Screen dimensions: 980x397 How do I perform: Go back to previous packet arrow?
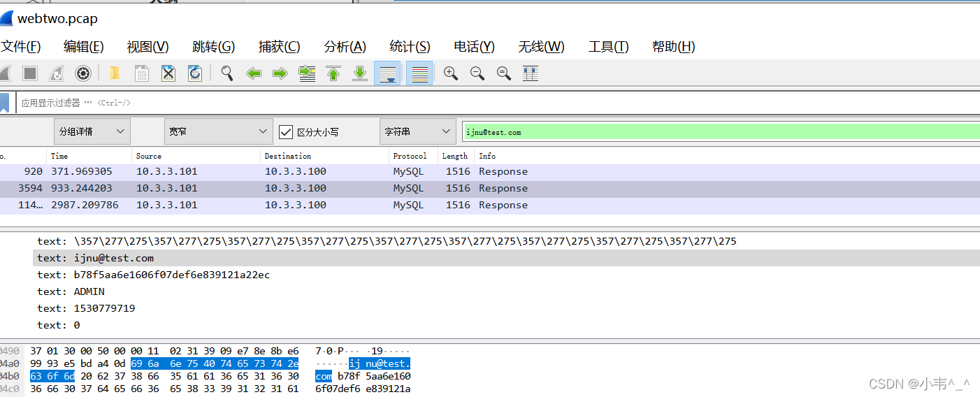click(x=254, y=73)
